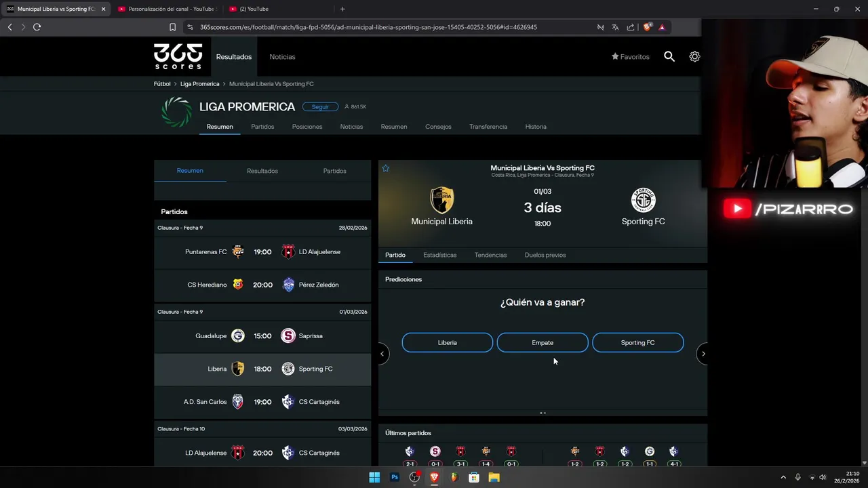Follow the league with Seguir button
Image resolution: width=868 pixels, height=488 pixels.
tap(320, 107)
